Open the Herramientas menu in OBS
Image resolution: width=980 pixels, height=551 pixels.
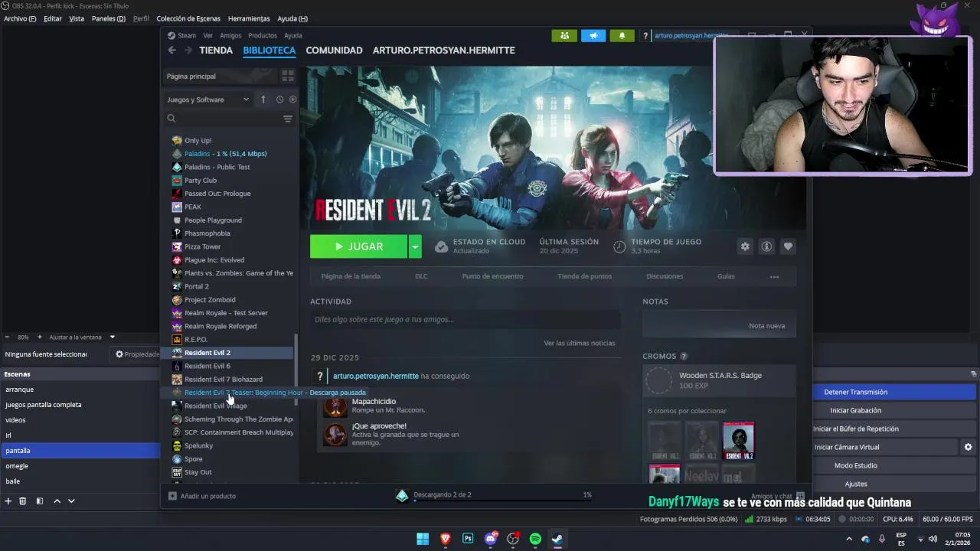click(x=249, y=18)
